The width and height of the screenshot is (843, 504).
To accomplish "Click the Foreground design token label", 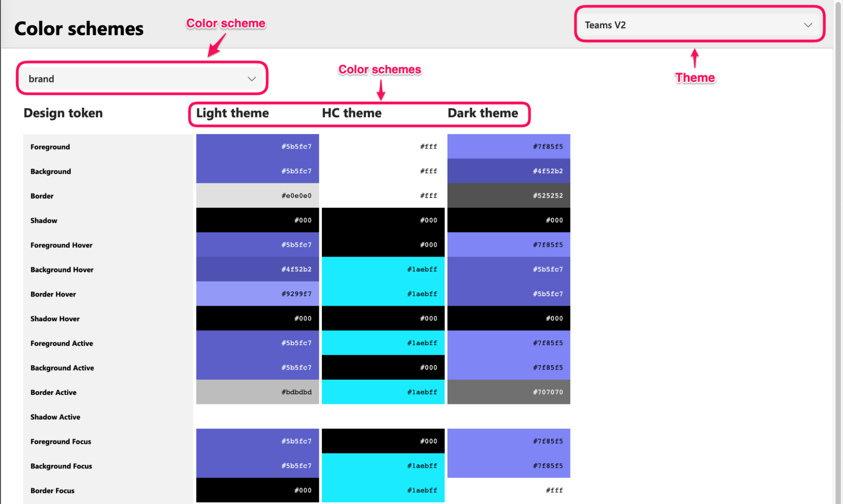I will coord(50,147).
